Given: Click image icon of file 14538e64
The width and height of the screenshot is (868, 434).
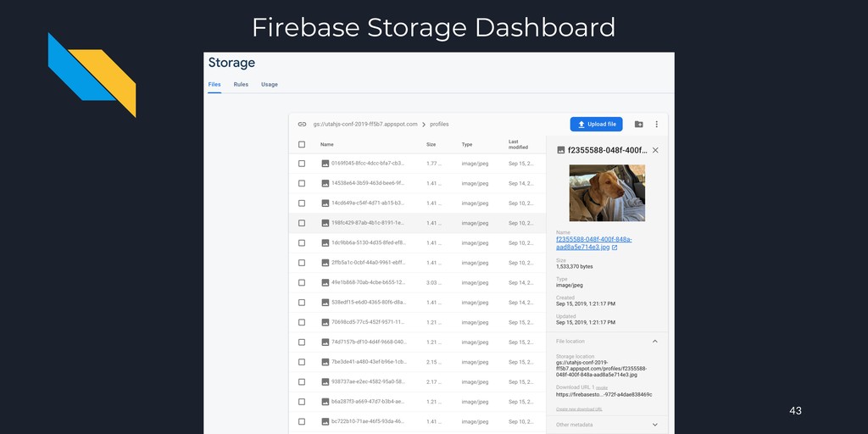Looking at the screenshot, I should [325, 183].
